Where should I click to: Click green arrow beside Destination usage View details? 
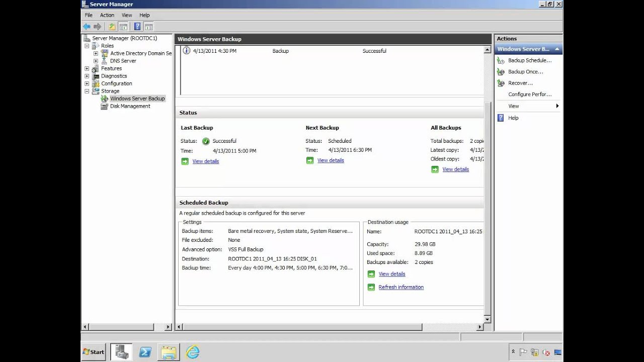[371, 274]
